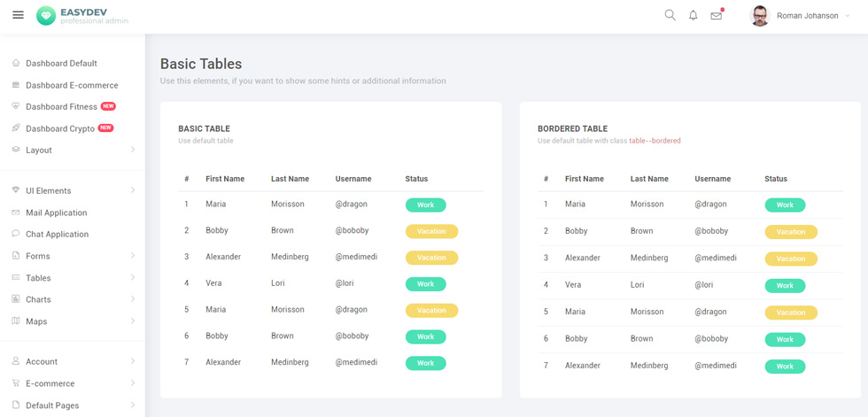Click the NEW badge next to Dashboard Crypto
Viewport: 868px width, 417px height.
click(105, 127)
